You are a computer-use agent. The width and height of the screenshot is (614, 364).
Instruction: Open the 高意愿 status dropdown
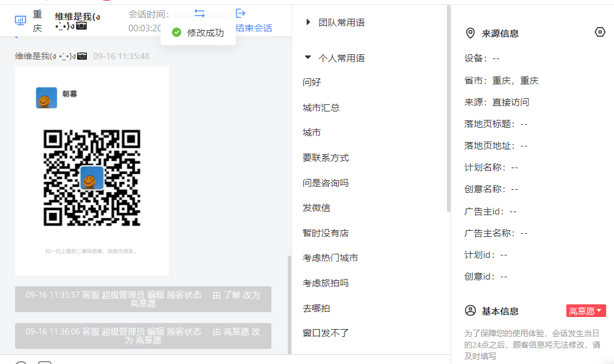pos(586,311)
